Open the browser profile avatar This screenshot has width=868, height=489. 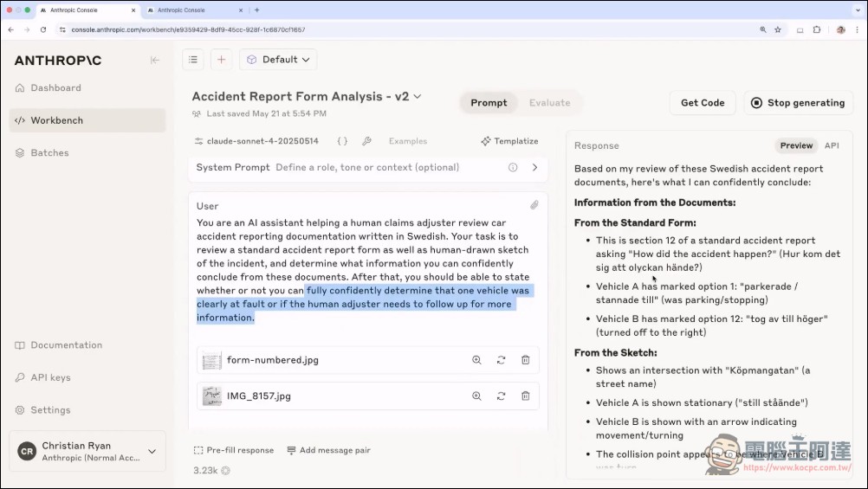(x=841, y=30)
